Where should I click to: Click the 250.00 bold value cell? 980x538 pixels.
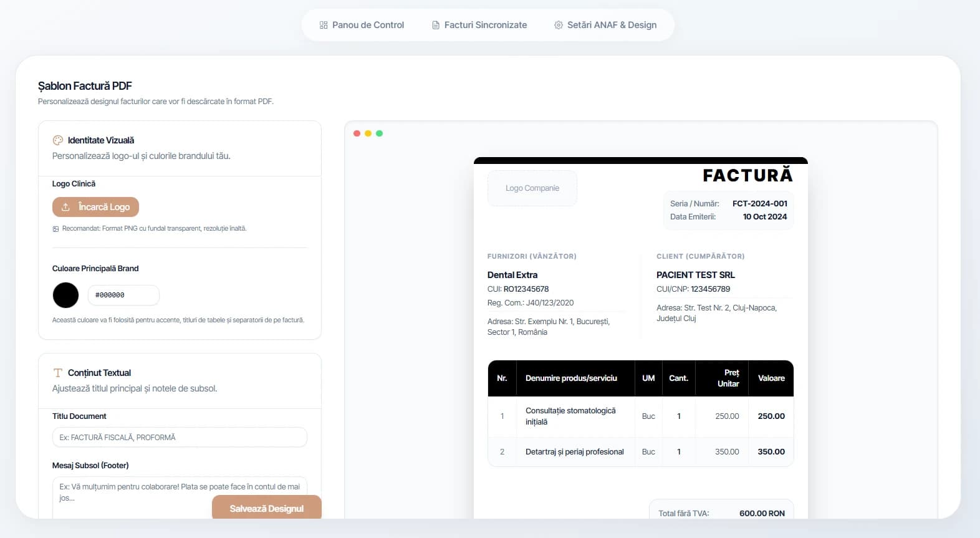pos(771,416)
